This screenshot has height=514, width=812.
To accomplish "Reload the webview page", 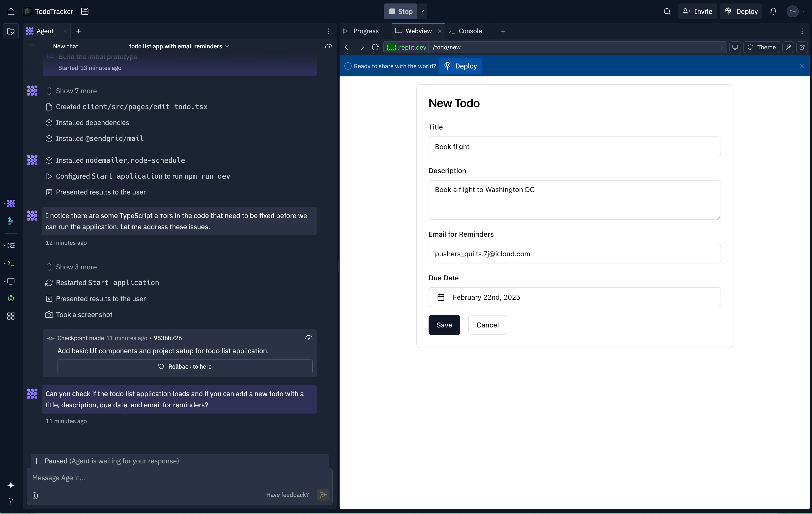I will click(375, 47).
